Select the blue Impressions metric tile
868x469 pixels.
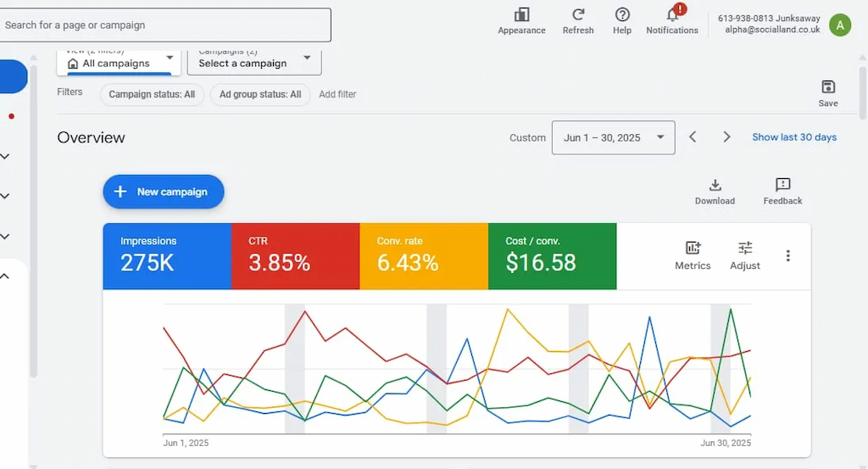(167, 255)
